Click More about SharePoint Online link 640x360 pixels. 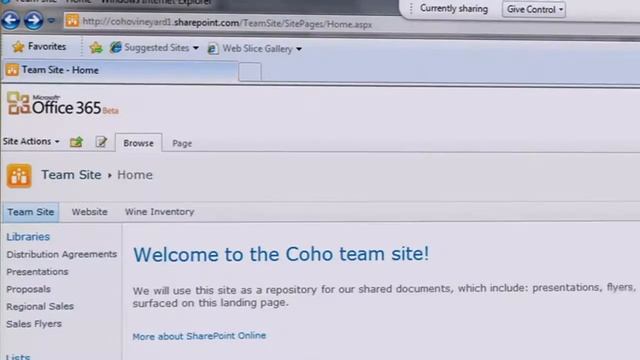tap(199, 336)
